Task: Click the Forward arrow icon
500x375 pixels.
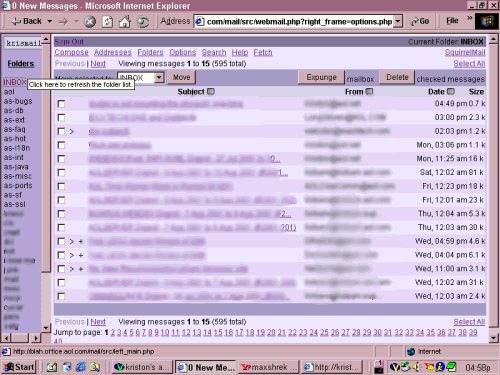Action: tap(63, 22)
